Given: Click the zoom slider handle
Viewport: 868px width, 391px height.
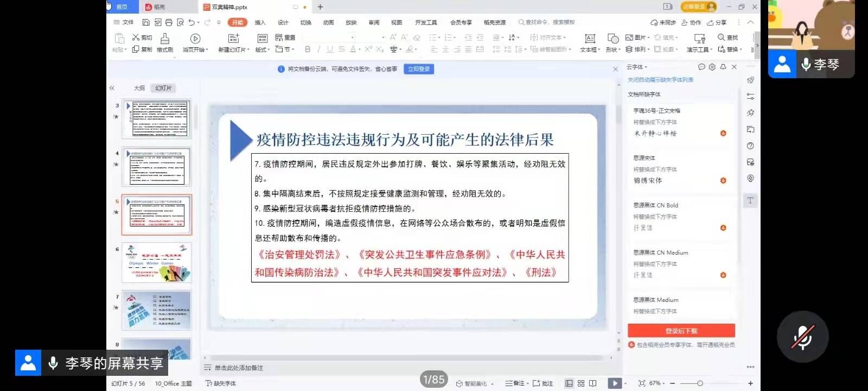Looking at the screenshot, I should (700, 383).
